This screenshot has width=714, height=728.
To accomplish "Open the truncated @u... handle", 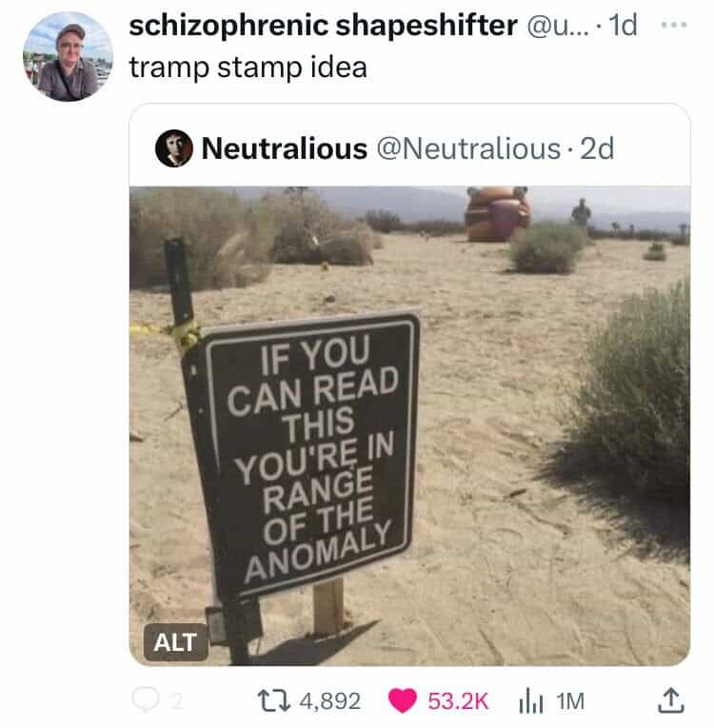I will [558, 26].
